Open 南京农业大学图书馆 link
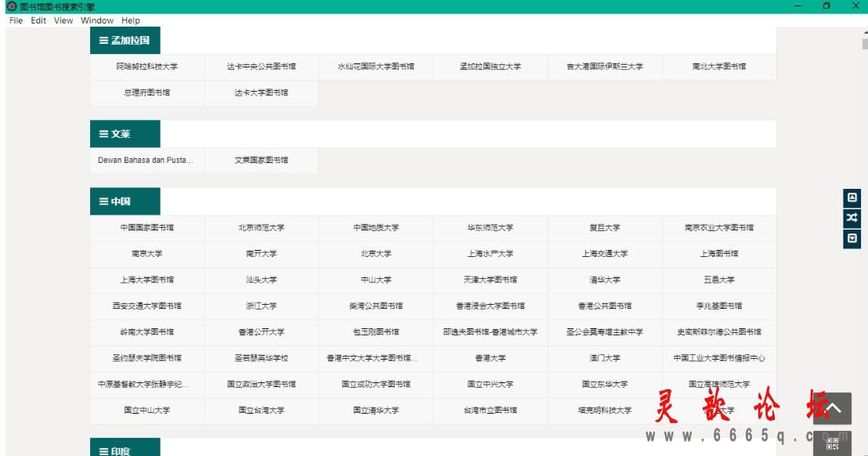 [719, 227]
